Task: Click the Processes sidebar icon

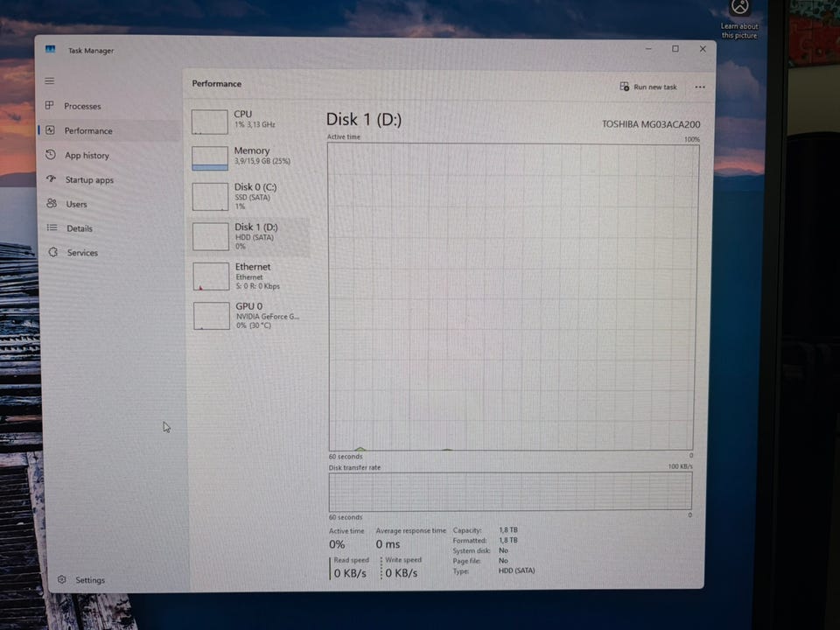Action: (x=49, y=106)
